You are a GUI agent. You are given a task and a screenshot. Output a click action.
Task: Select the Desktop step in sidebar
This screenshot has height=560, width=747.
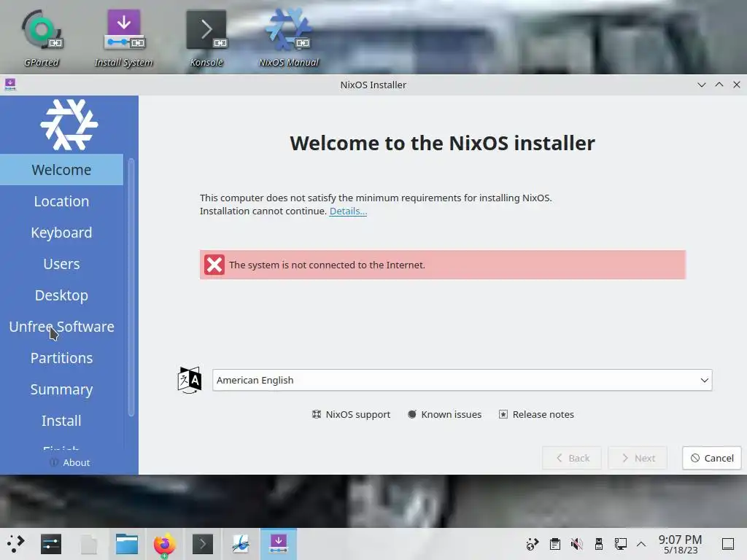coord(61,295)
